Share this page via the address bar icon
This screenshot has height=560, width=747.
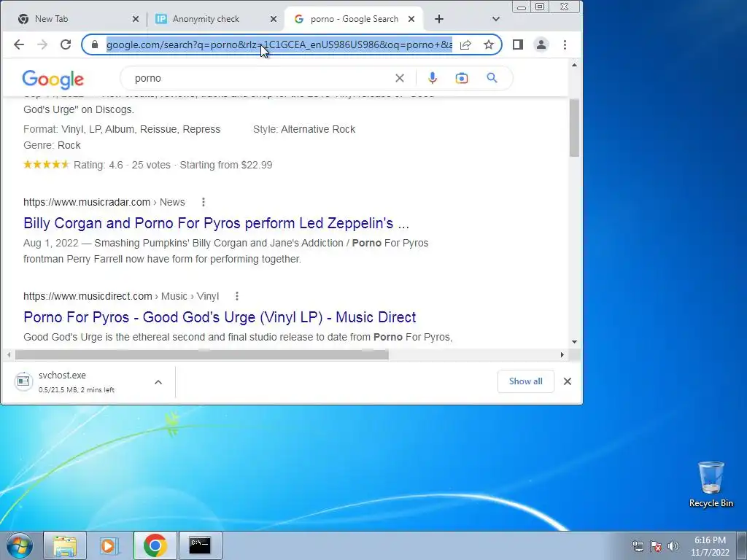pyautogui.click(x=465, y=44)
